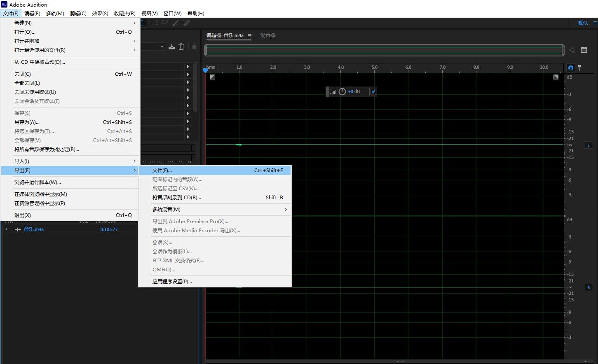Choose 另存为(A)... menu item
Image resolution: width=598 pixels, height=364 pixels.
70,122
